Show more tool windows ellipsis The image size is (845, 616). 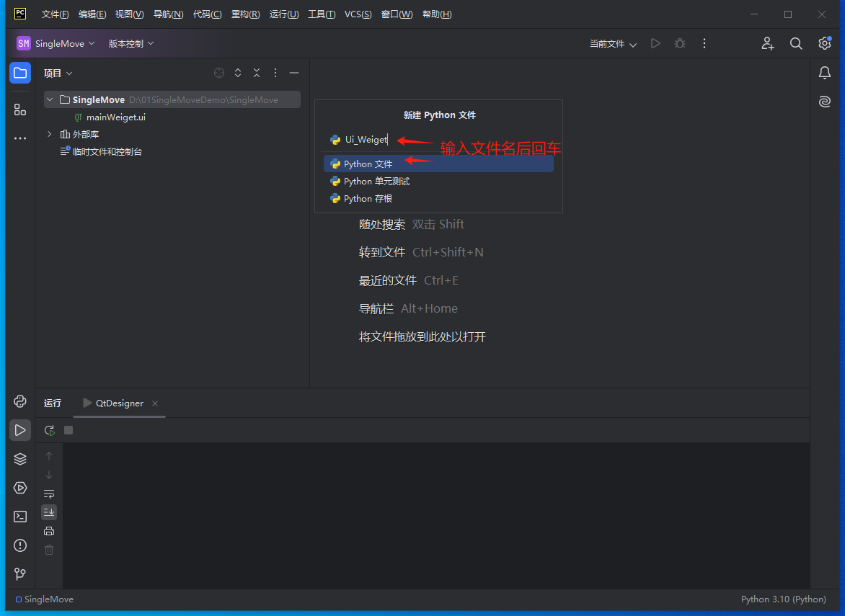point(20,138)
